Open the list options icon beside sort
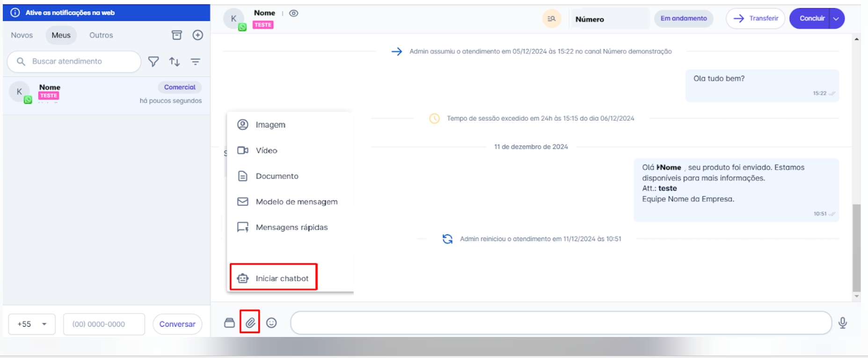 196,62
